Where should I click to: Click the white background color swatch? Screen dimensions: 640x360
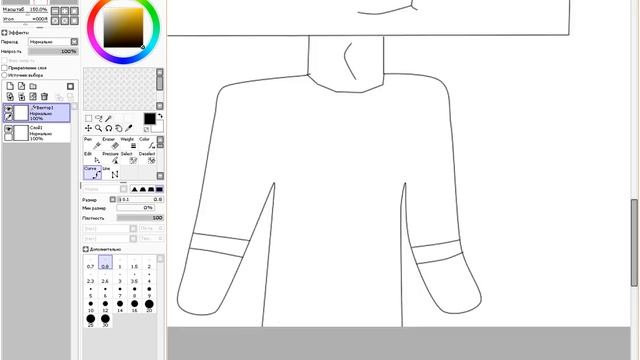(159, 127)
